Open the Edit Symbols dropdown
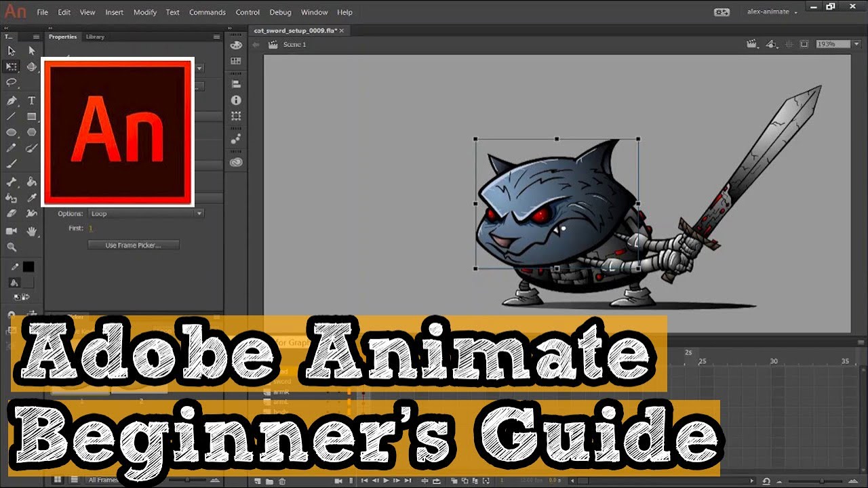 coord(771,44)
